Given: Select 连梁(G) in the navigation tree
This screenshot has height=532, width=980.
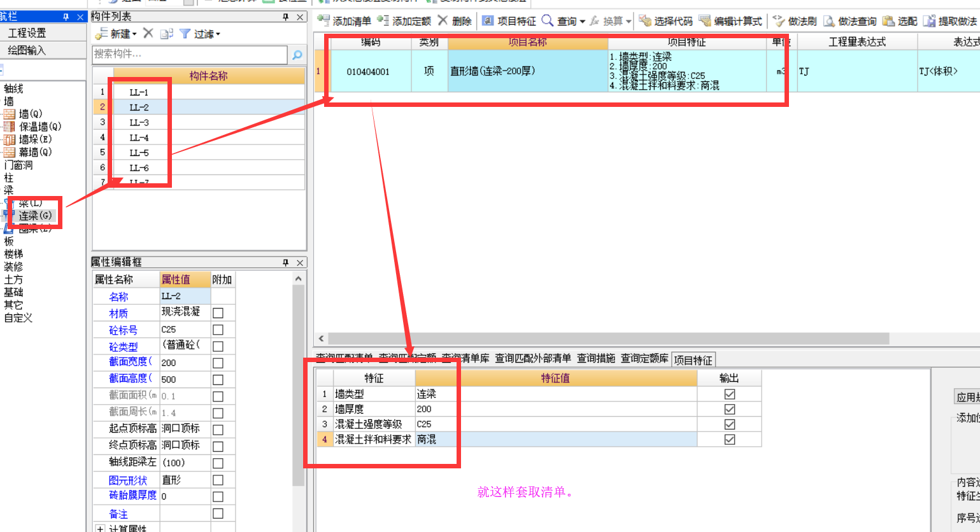Looking at the screenshot, I should coord(35,216).
